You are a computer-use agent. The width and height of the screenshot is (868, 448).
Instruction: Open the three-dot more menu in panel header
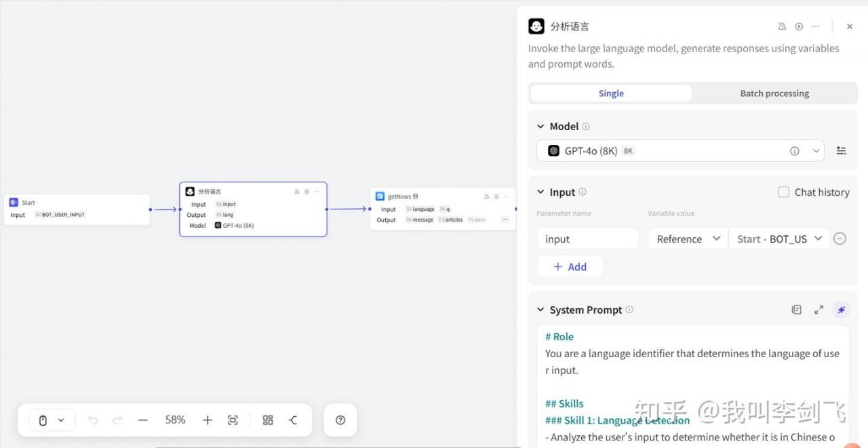click(816, 26)
